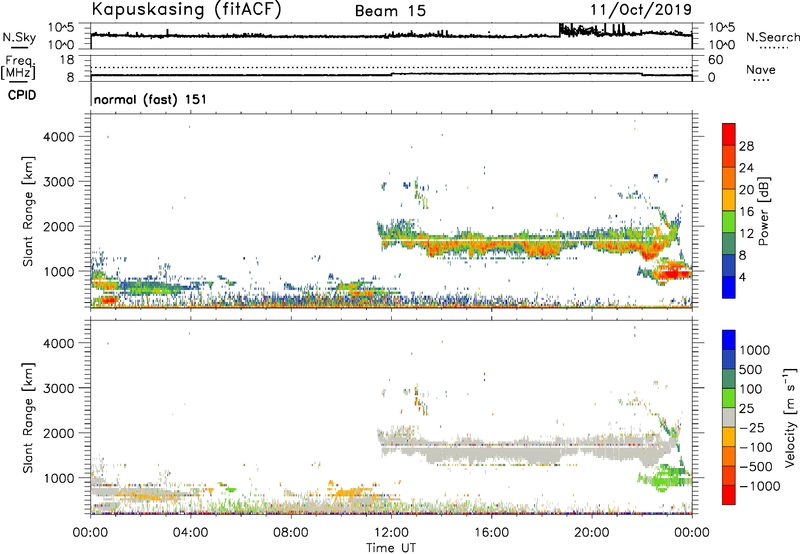Click the '60' label on the Nave axis
Screen dimensions: 800x554
tap(715, 60)
